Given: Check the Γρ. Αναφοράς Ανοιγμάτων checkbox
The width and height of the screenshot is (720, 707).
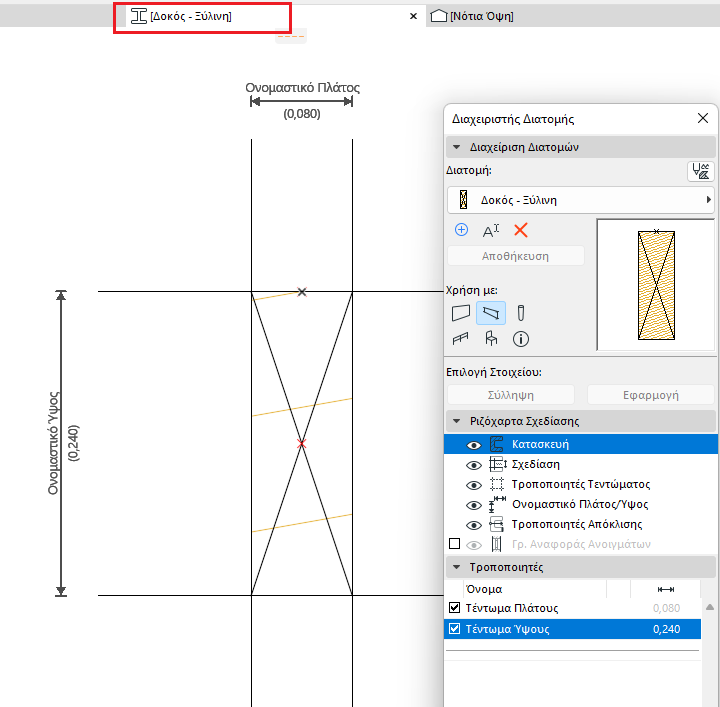Looking at the screenshot, I should [455, 544].
